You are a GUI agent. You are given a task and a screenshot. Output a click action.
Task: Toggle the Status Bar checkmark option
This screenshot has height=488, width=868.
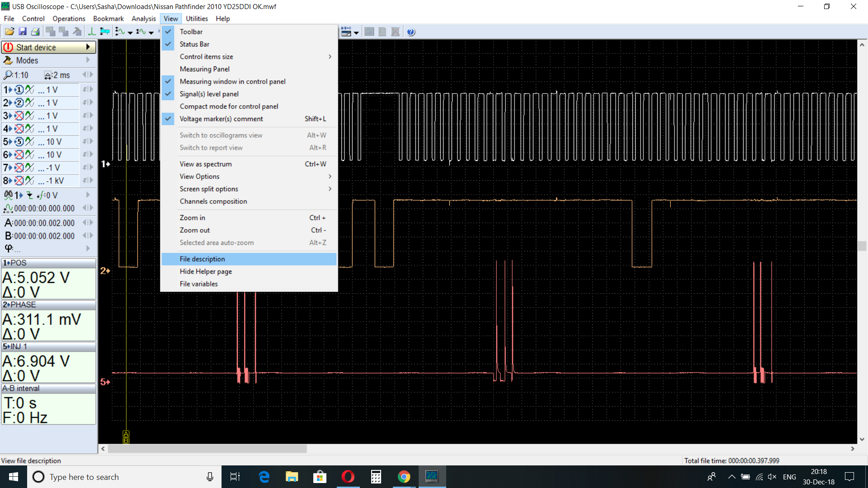pyautogui.click(x=194, y=44)
